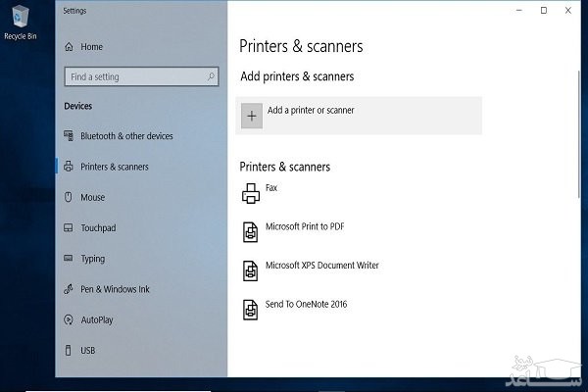Click the USB icon in sidebar
This screenshot has height=392, width=588.
tap(69, 350)
